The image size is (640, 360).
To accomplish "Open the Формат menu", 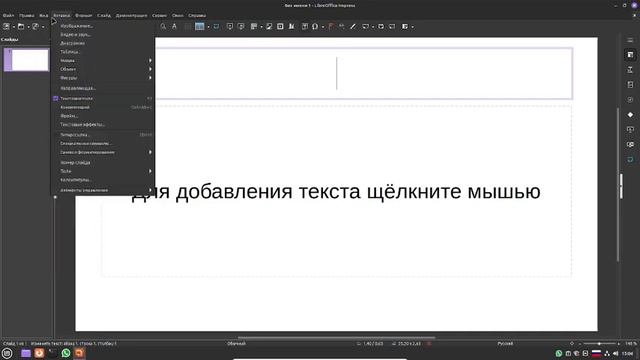I will point(84,16).
